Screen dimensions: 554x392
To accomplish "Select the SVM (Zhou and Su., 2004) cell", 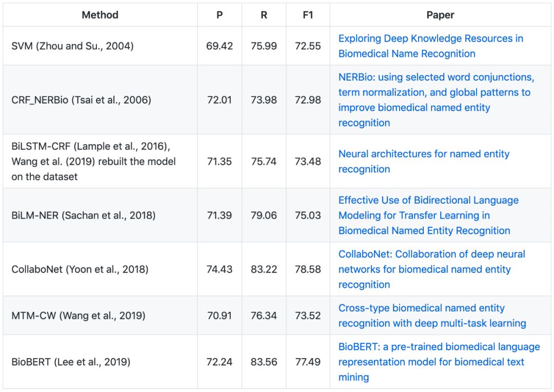I will click(x=72, y=46).
